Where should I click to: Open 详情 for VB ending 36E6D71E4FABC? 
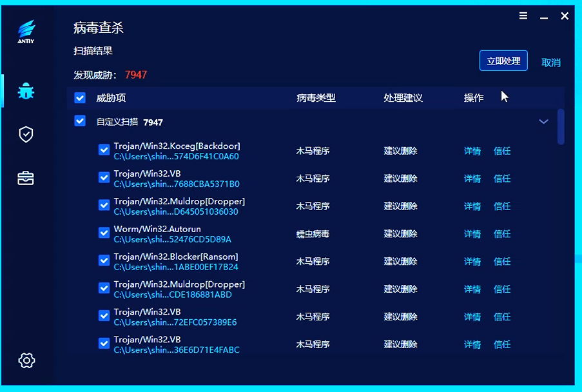click(472, 344)
